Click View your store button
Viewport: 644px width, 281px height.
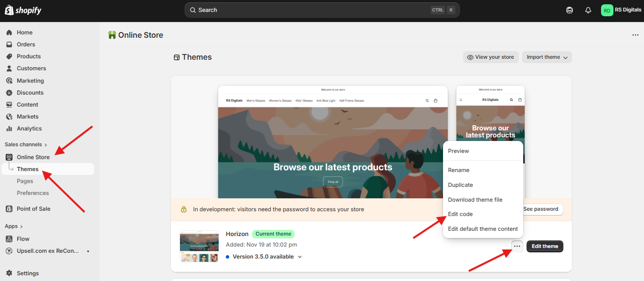click(x=491, y=57)
